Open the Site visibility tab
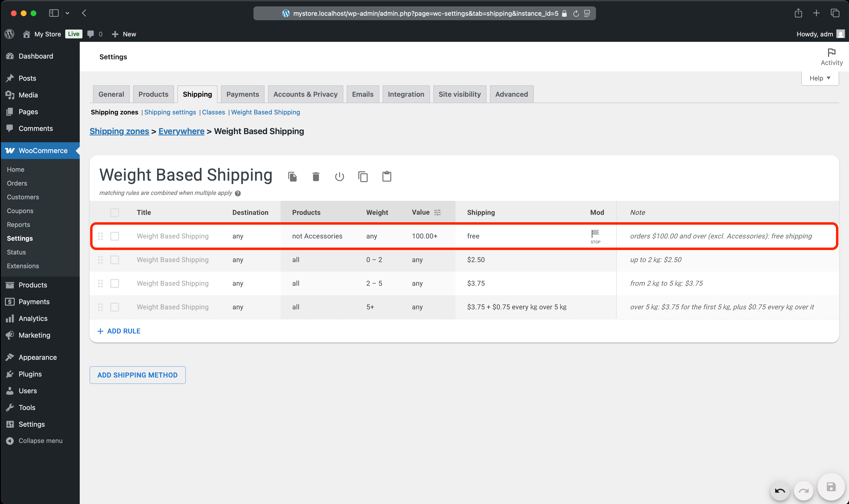 point(459,94)
